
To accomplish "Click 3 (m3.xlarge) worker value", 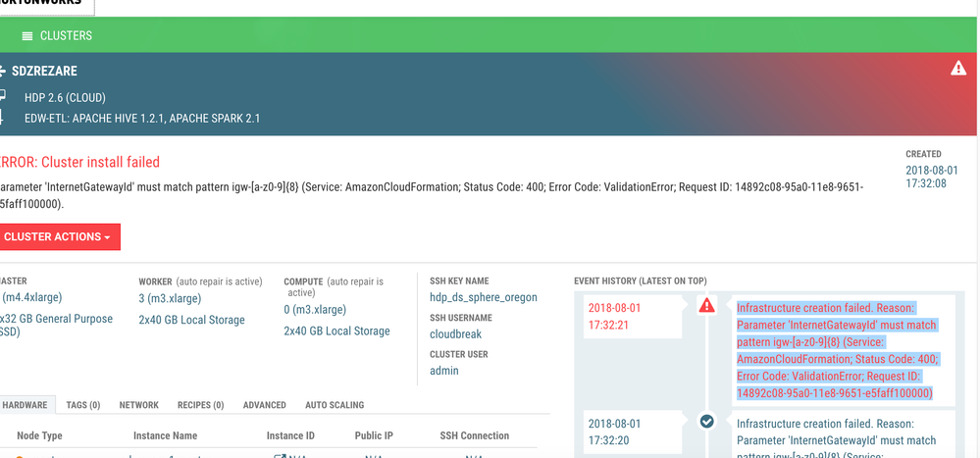I will pos(170,298).
